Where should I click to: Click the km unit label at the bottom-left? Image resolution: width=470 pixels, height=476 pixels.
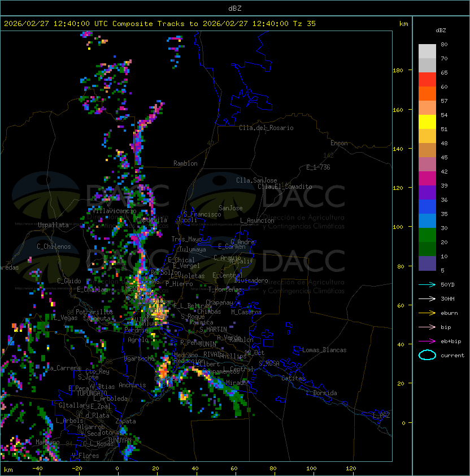coord(8,470)
